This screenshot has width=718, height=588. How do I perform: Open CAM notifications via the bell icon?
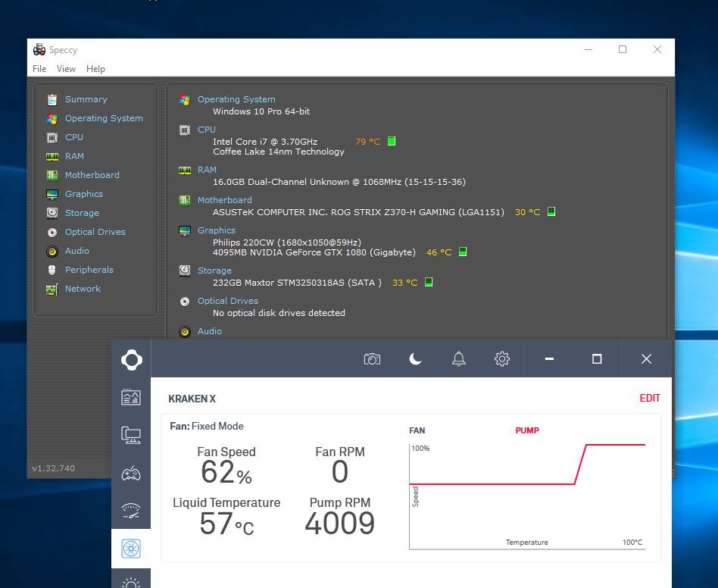[x=459, y=359]
